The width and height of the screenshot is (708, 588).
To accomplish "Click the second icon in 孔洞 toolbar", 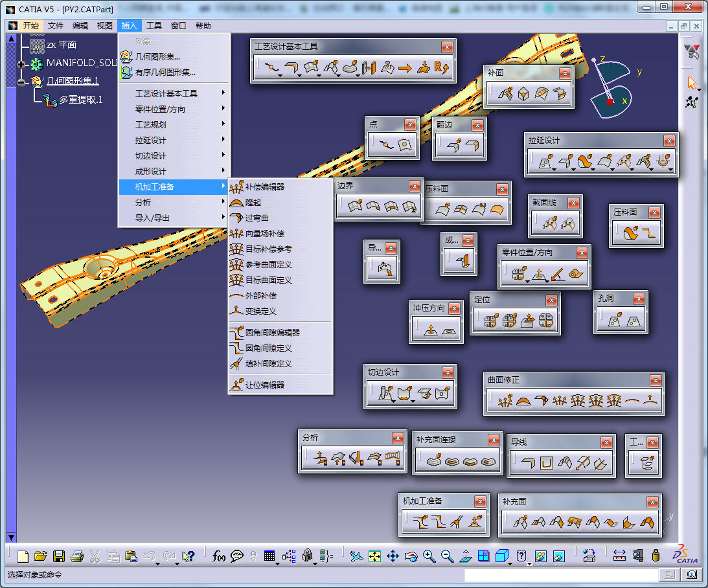I will click(x=634, y=321).
